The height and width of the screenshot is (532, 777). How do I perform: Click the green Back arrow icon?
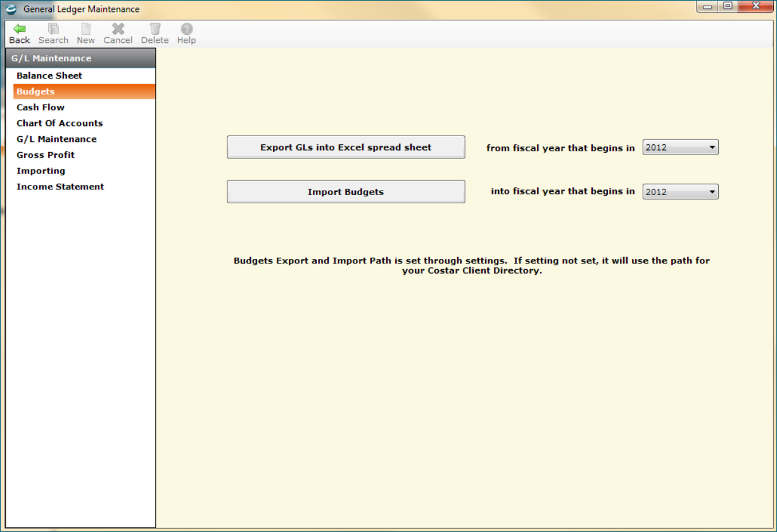pyautogui.click(x=20, y=29)
